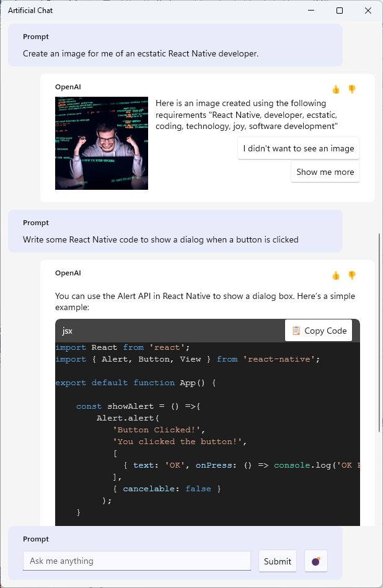Thumbs up the React Native code response
The image size is (383, 588).
[x=336, y=275]
